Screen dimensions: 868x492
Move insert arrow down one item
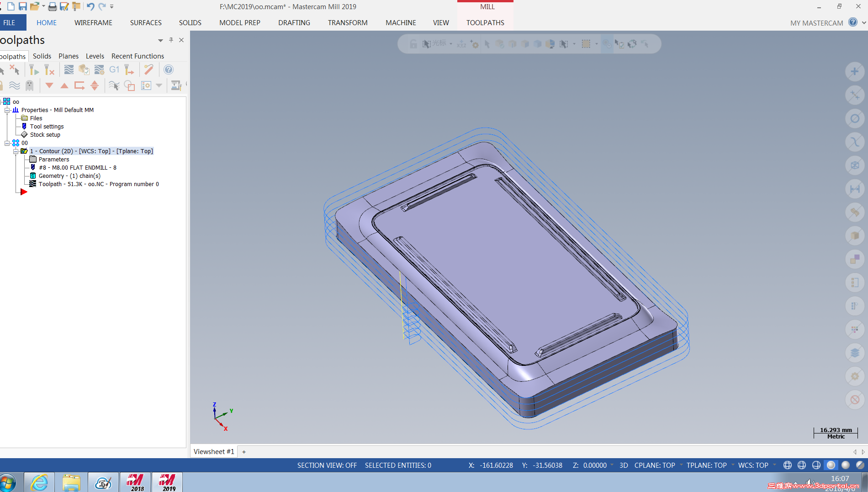point(49,86)
